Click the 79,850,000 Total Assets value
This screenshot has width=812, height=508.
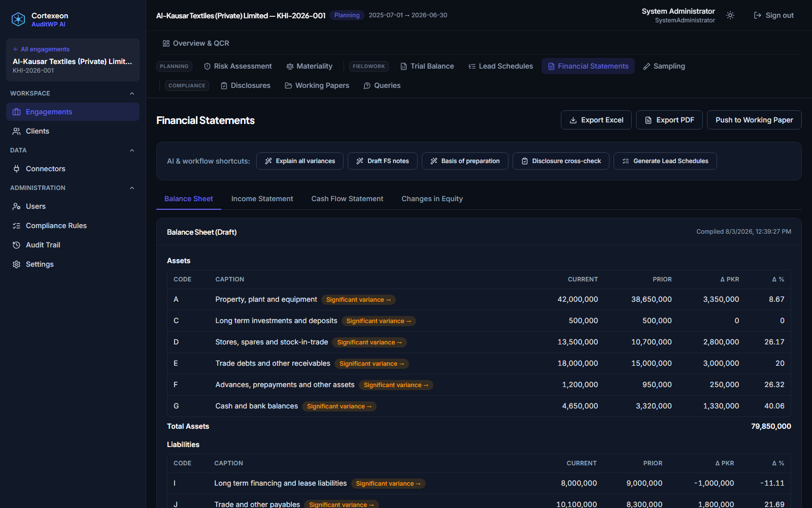coord(771,426)
